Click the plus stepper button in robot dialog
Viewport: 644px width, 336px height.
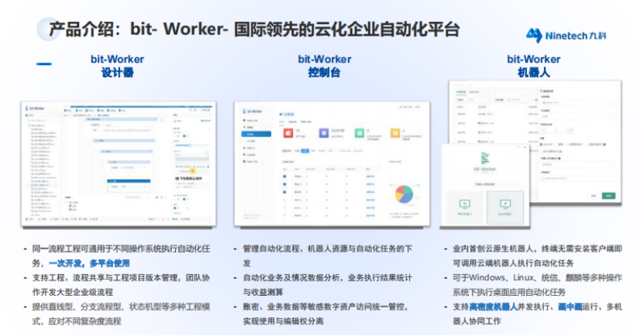pyautogui.click(x=570, y=131)
